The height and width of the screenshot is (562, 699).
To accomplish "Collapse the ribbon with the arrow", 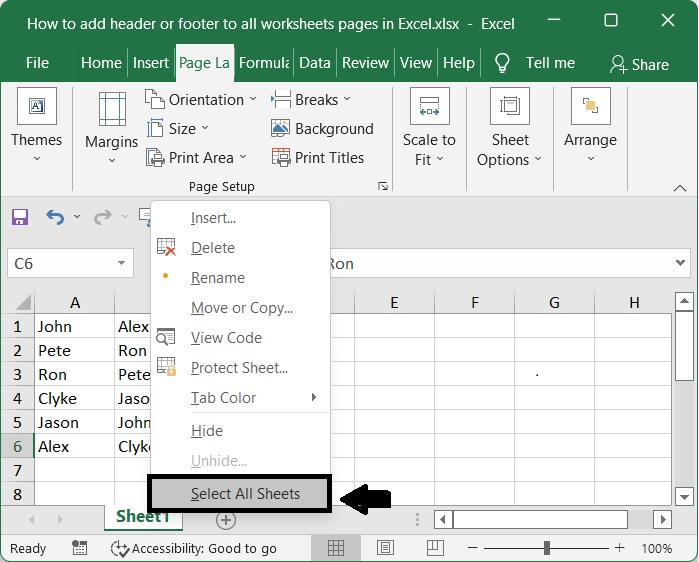I will point(681,187).
